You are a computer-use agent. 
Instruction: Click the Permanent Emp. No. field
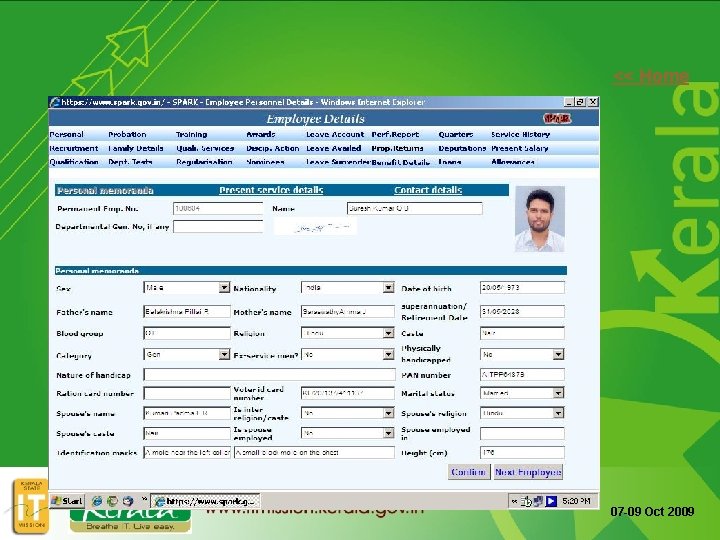pyautogui.click(x=218, y=208)
